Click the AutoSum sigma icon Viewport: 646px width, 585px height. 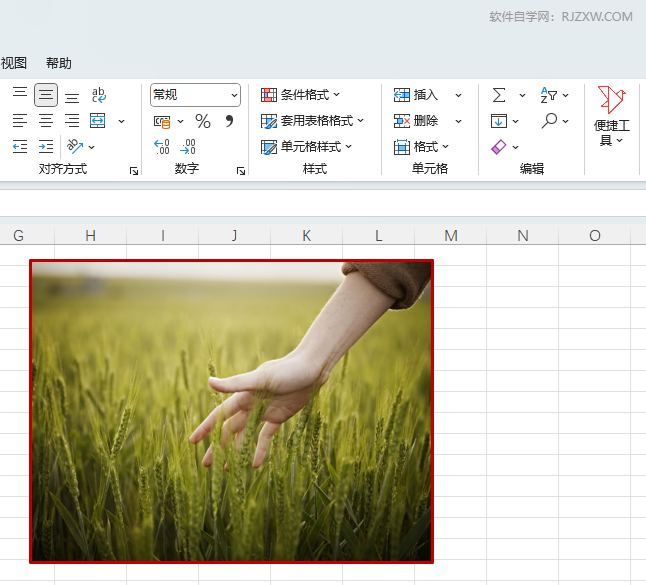pos(499,95)
